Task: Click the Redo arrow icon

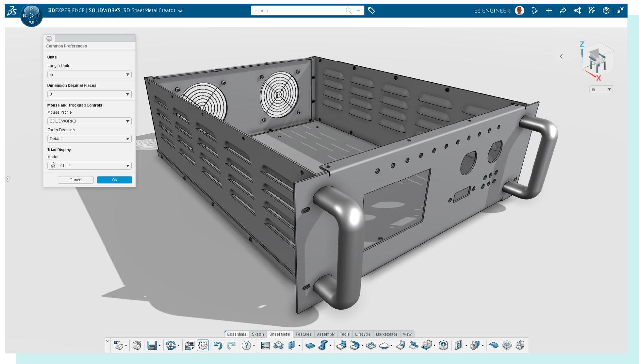Action: [x=231, y=345]
